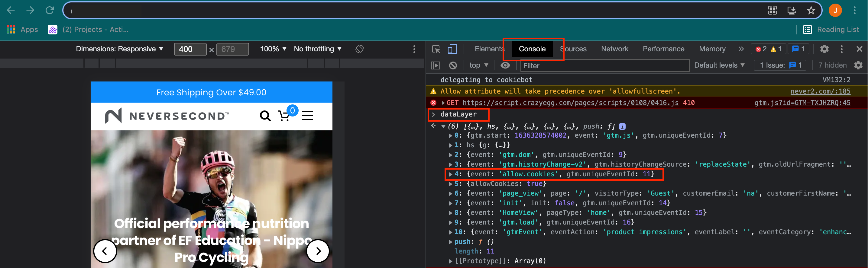Image resolution: width=868 pixels, height=268 pixels.
Task: Click the live expression eye icon
Action: [x=505, y=65]
